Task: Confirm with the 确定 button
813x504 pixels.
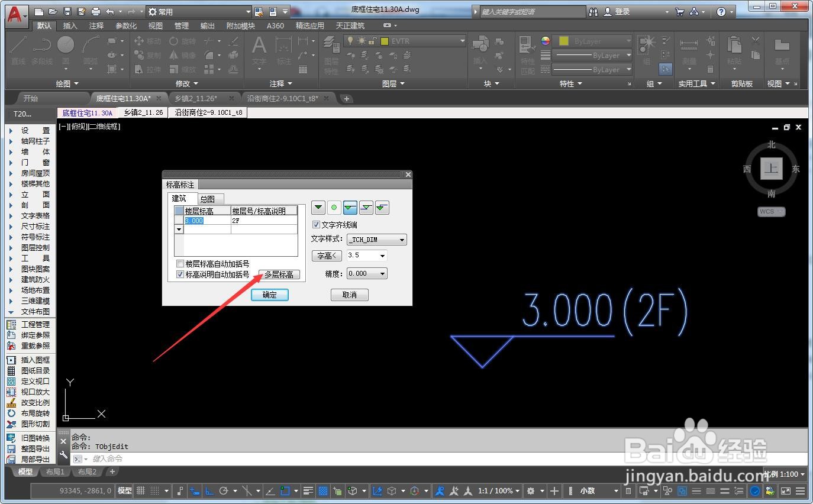Action: click(x=270, y=295)
